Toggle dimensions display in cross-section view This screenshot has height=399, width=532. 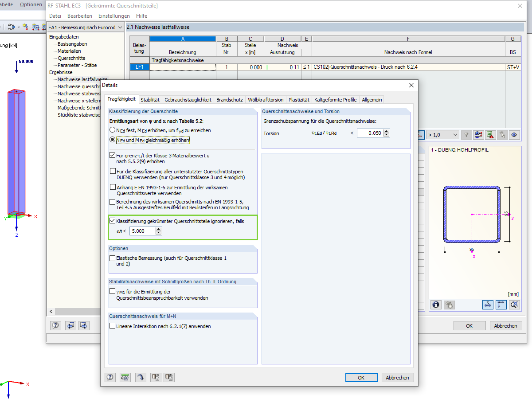pyautogui.click(x=488, y=305)
